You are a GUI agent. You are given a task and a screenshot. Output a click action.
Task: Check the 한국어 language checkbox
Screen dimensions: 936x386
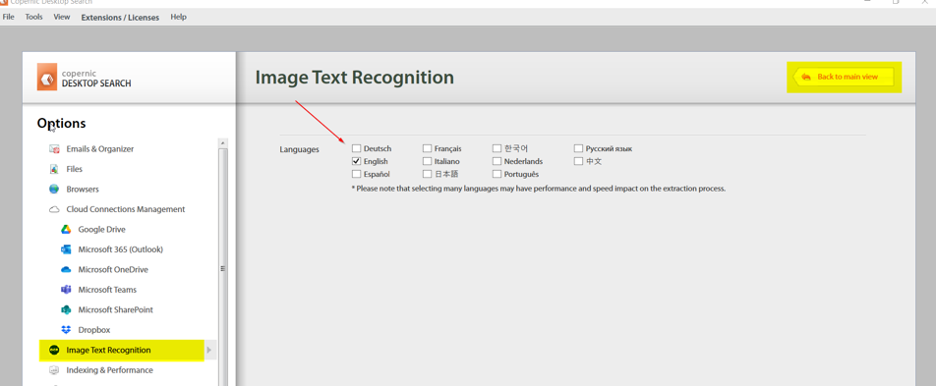497,148
